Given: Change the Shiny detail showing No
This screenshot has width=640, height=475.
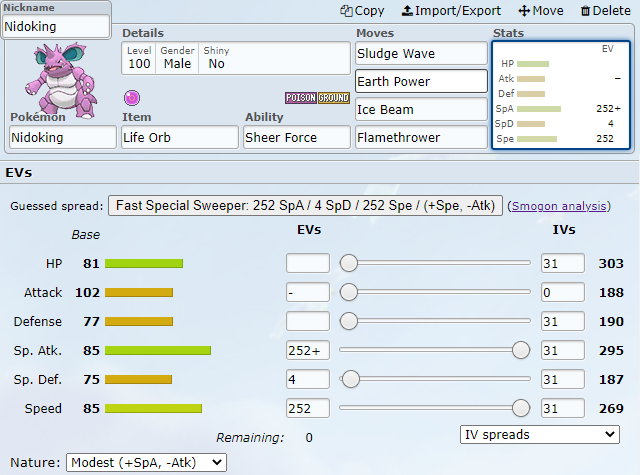Looking at the screenshot, I should (x=216, y=58).
